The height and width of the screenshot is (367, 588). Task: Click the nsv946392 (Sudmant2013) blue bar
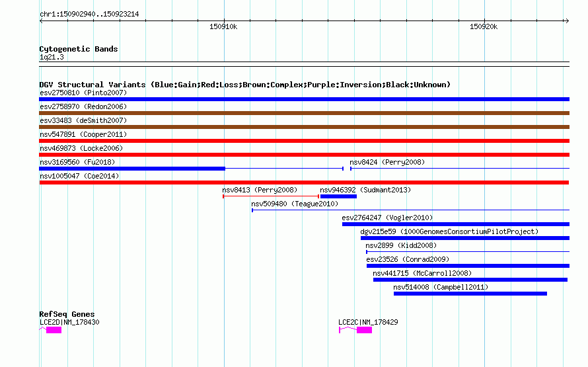click(339, 196)
